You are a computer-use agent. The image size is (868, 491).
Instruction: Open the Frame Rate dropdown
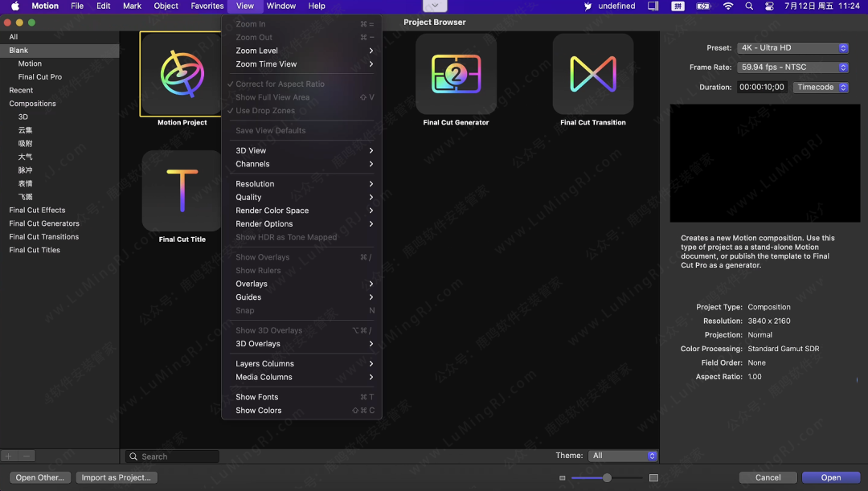pos(792,68)
